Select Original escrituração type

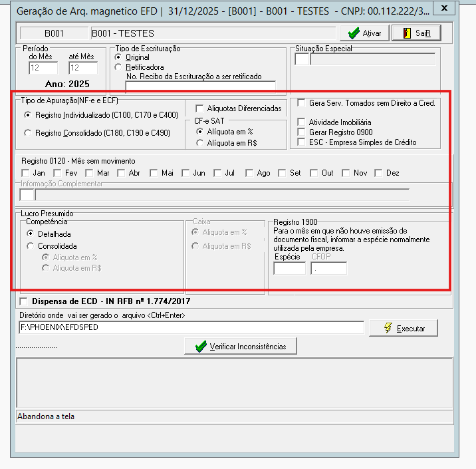tap(118, 57)
